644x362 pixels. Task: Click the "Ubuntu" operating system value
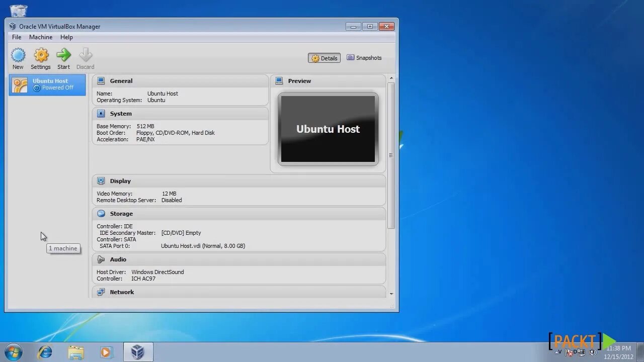tap(156, 100)
